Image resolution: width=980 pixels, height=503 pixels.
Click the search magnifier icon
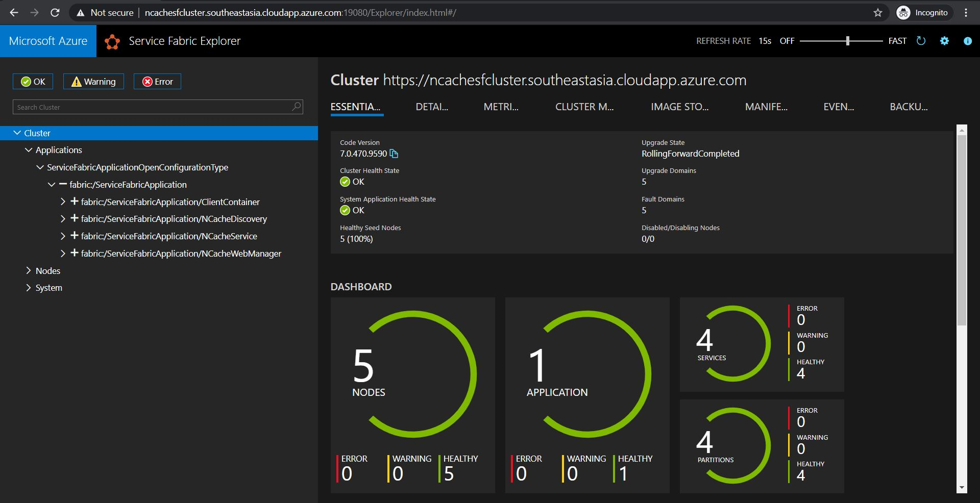[x=296, y=107]
